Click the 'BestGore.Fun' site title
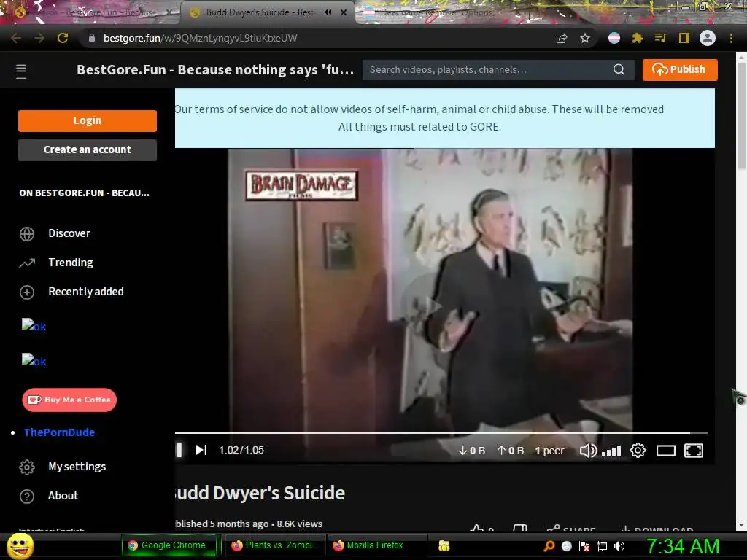The width and height of the screenshot is (747, 560). (215, 69)
